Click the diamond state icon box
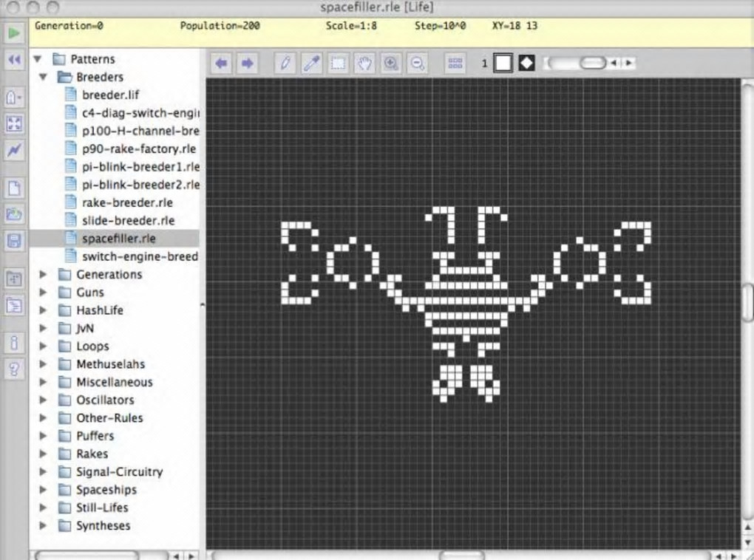This screenshot has width=754, height=560. click(526, 64)
